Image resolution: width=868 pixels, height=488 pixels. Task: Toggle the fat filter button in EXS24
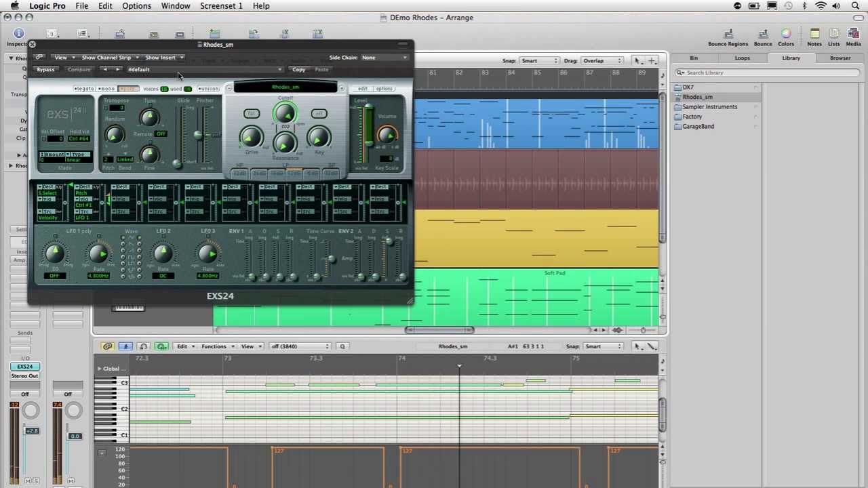tap(251, 114)
